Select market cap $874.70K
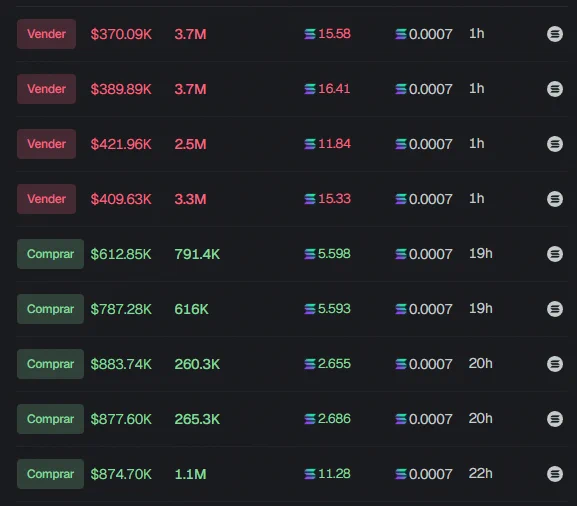Screen dimensions: 577x506 coord(121,474)
